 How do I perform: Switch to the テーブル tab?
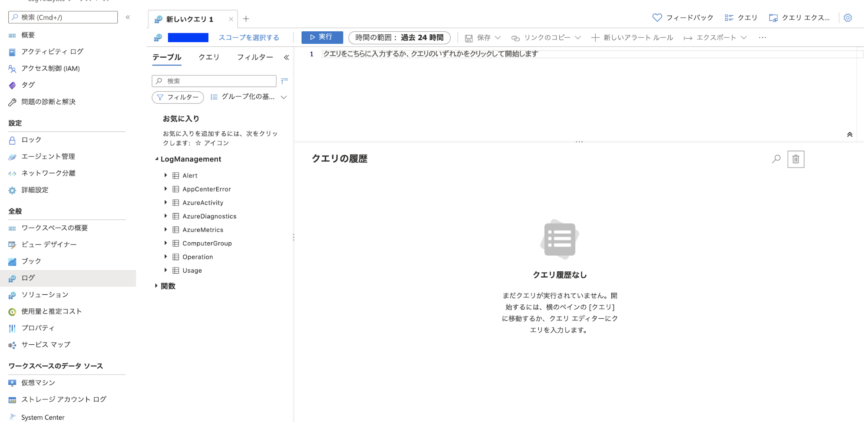[x=167, y=57]
